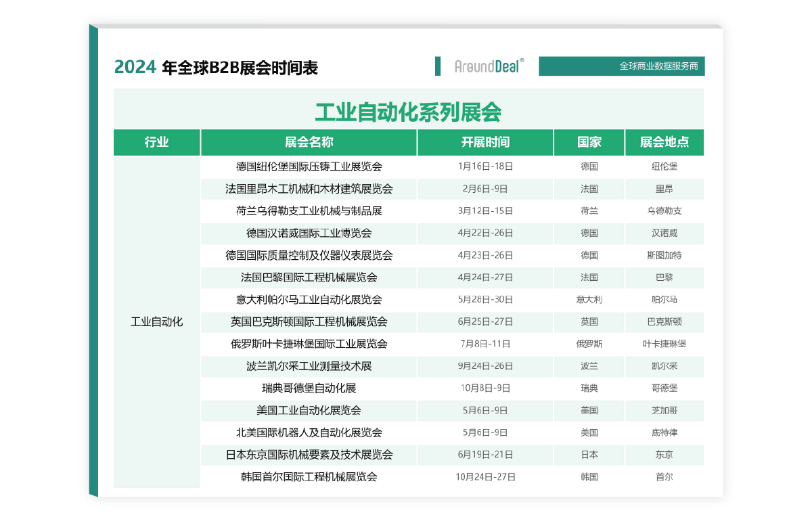
Task: Click the location '乌德勒支'
Action: pos(664,211)
